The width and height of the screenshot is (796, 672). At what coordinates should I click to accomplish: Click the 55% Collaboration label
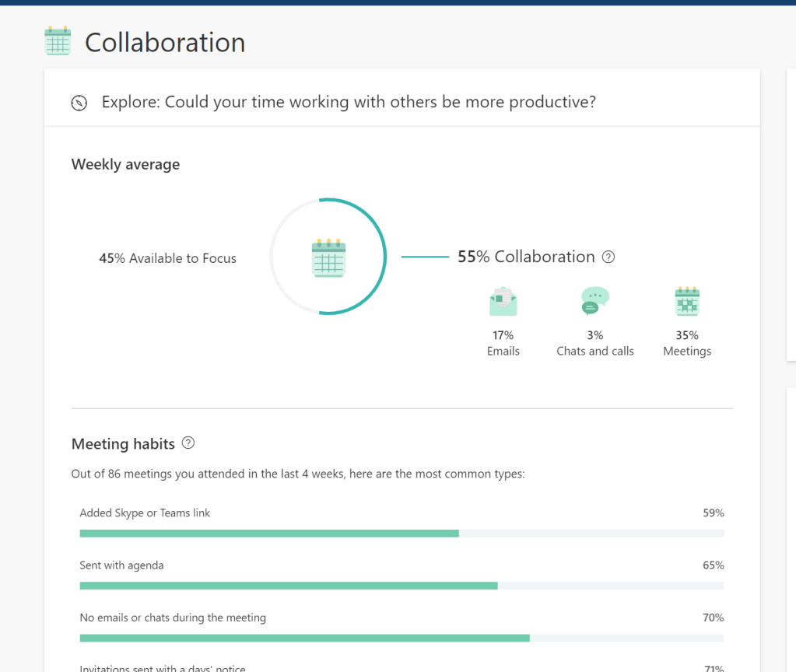tap(526, 257)
